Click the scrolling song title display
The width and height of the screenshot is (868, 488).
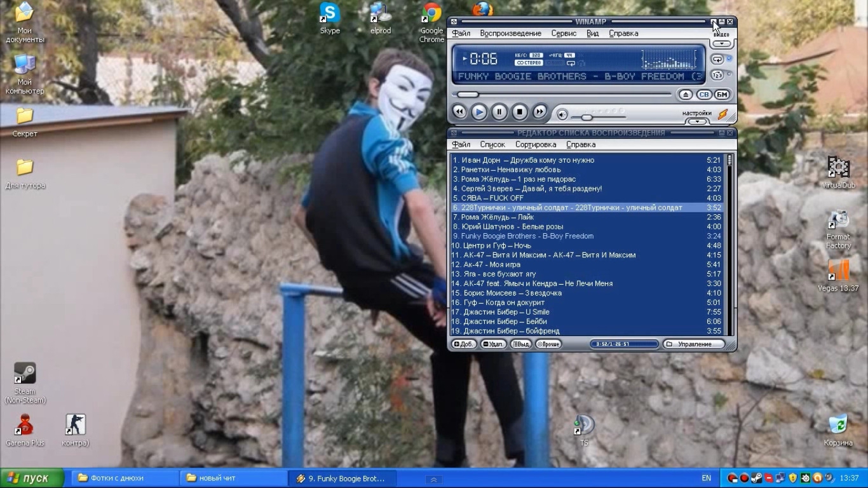pos(580,76)
